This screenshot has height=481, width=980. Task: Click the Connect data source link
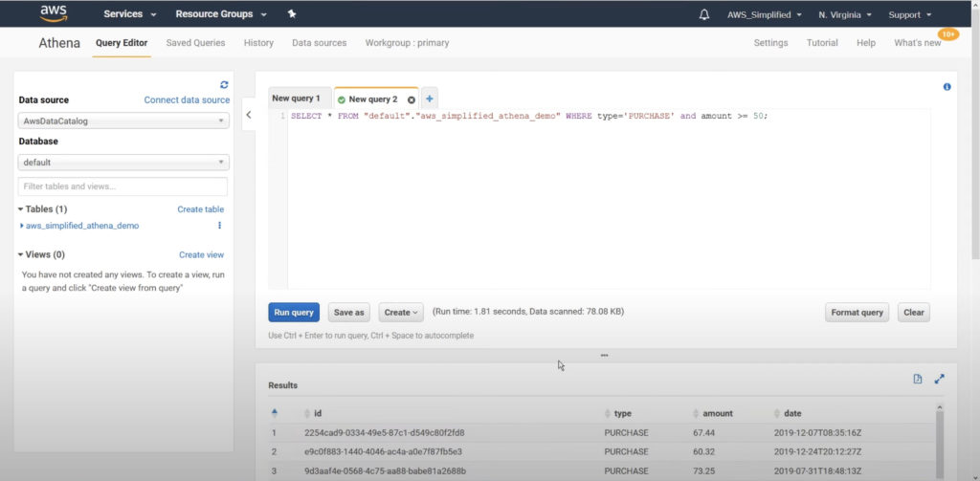pyautogui.click(x=187, y=100)
